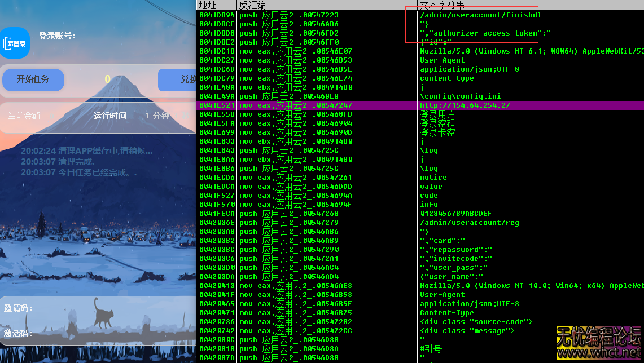
Task: Select the /admin/useraccount/finishdl string entry
Action: click(x=480, y=15)
